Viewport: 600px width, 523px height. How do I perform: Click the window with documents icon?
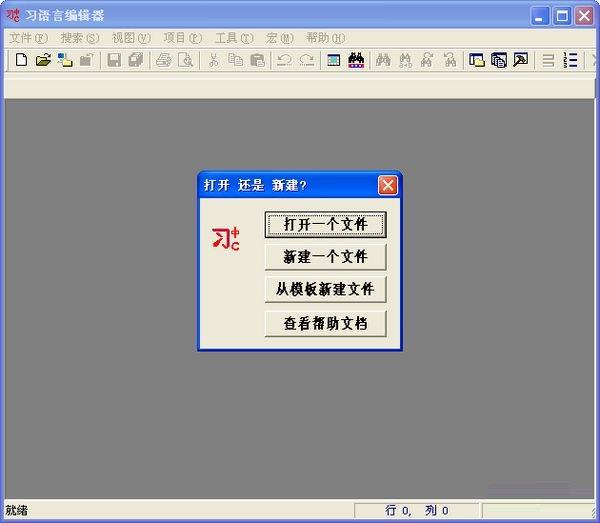click(499, 60)
